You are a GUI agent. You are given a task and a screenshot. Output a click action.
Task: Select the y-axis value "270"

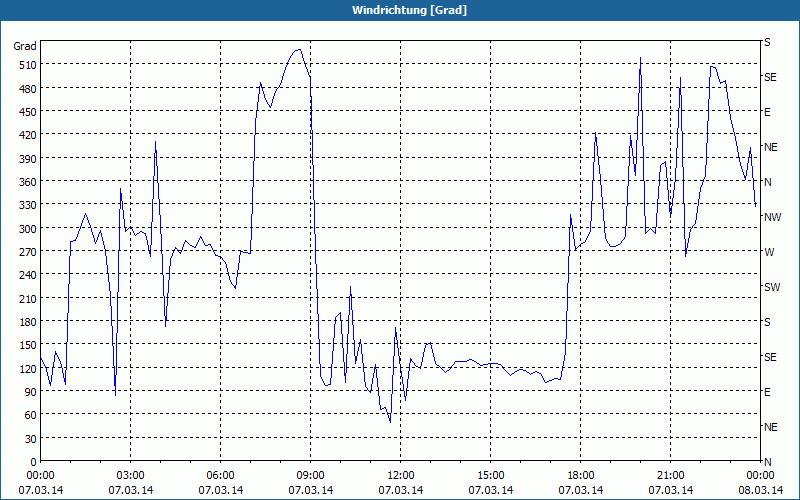tap(28, 252)
